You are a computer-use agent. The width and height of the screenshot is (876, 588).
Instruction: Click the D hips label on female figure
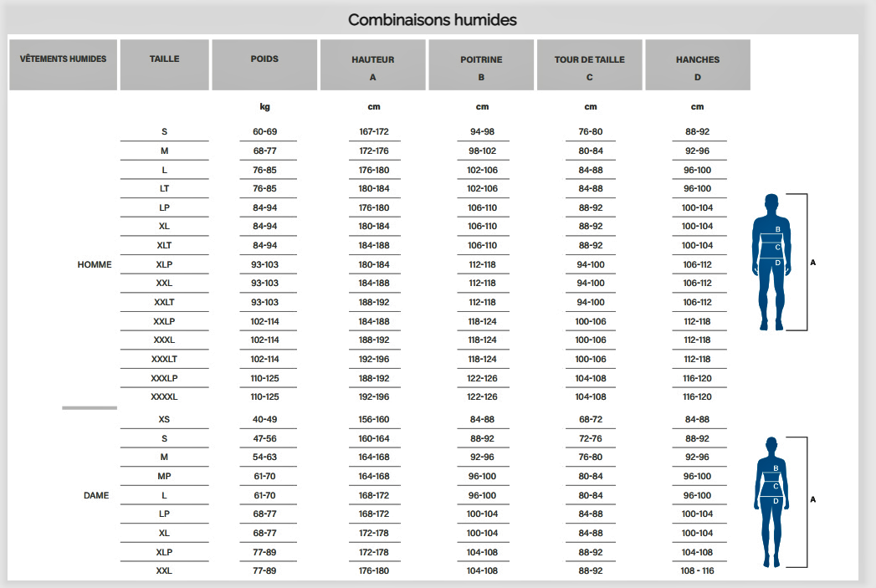click(x=776, y=501)
